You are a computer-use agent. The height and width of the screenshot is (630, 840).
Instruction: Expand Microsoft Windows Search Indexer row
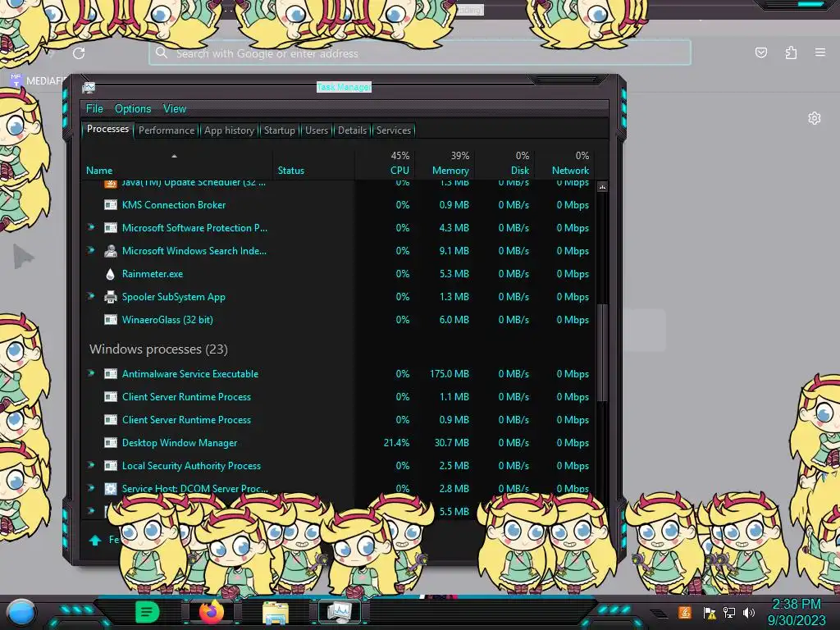pyautogui.click(x=91, y=251)
